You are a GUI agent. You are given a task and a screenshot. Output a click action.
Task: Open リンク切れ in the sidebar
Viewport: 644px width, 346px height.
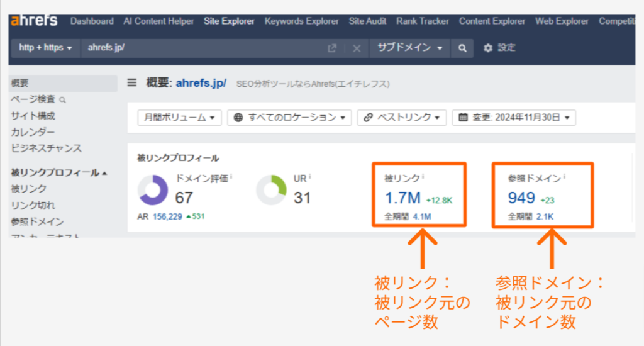(x=33, y=206)
